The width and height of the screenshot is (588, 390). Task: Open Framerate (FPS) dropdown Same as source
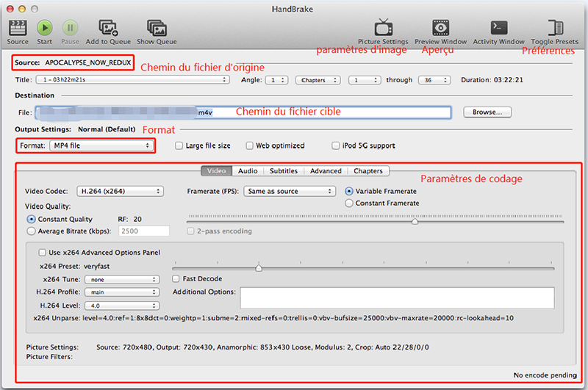click(x=290, y=192)
